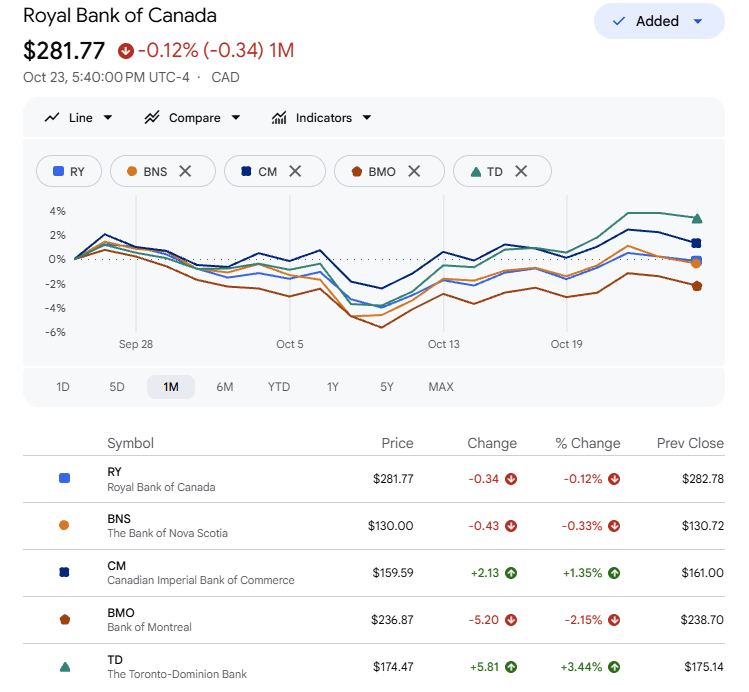Click the $130.00 price for BNS
The image size is (749, 692).
coord(390,526)
